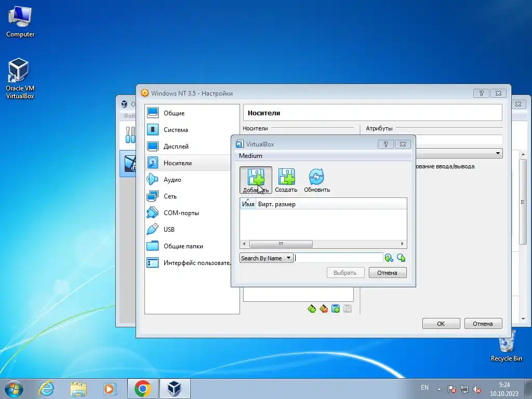
Task: Expand the attributes dropdown in settings window
Action: [x=498, y=153]
